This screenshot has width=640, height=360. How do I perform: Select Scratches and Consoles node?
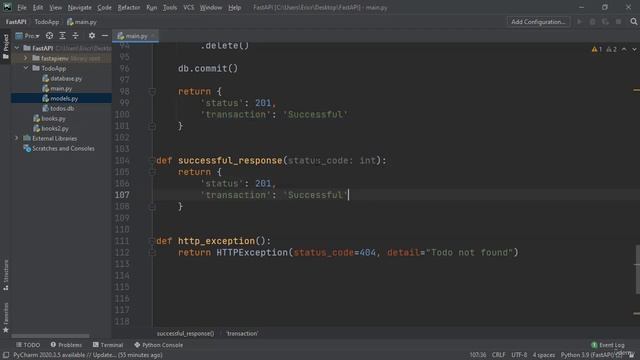point(59,149)
